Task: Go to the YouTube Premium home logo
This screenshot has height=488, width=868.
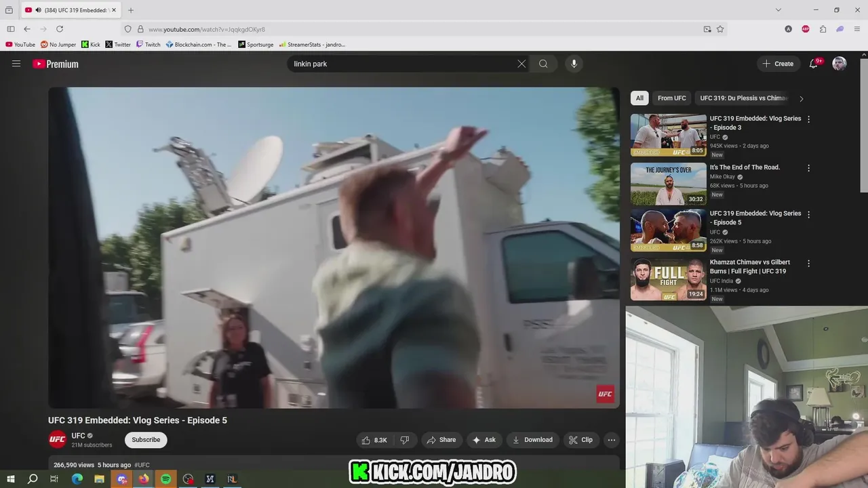Action: point(56,64)
